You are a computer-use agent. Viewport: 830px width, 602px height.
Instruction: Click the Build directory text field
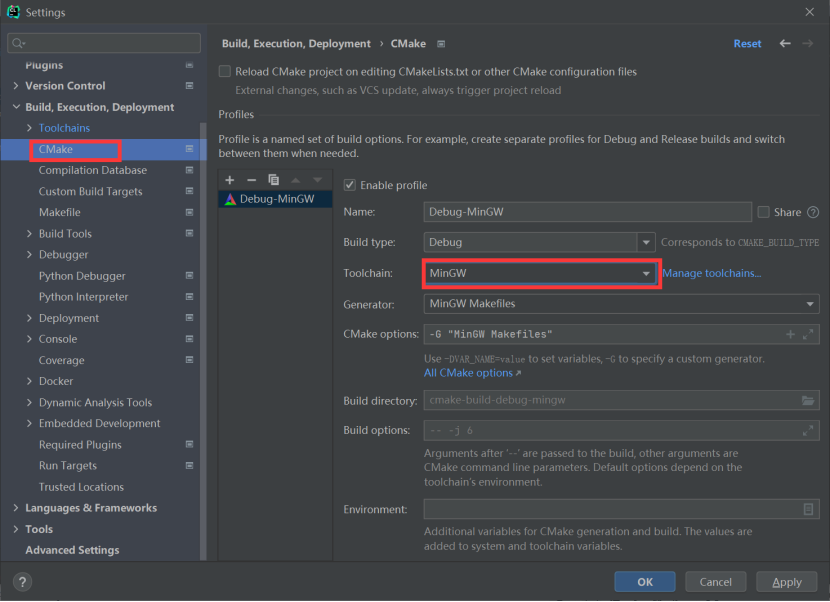click(621, 400)
